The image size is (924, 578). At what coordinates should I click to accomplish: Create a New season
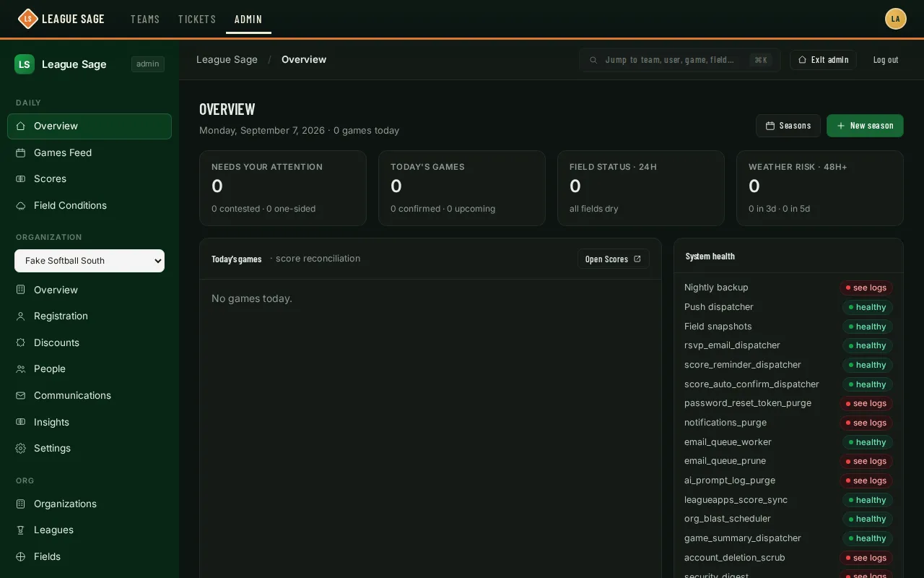pos(865,126)
